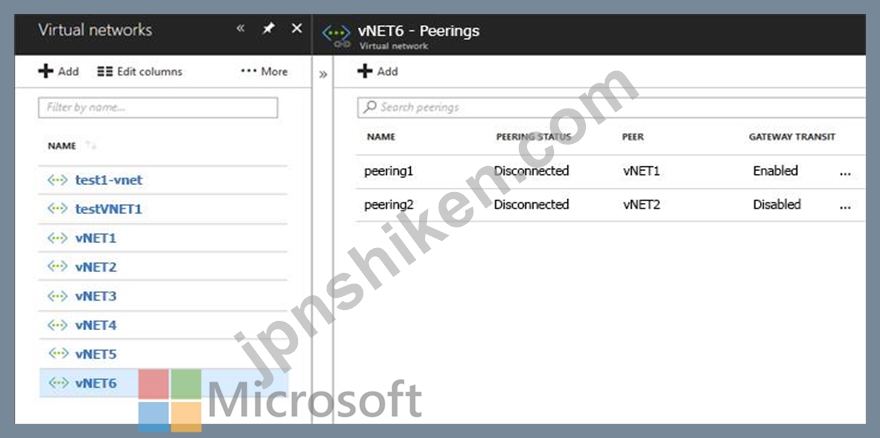The height and width of the screenshot is (438, 880).
Task: Open context menu ellipsis for peering1
Action: click(845, 174)
